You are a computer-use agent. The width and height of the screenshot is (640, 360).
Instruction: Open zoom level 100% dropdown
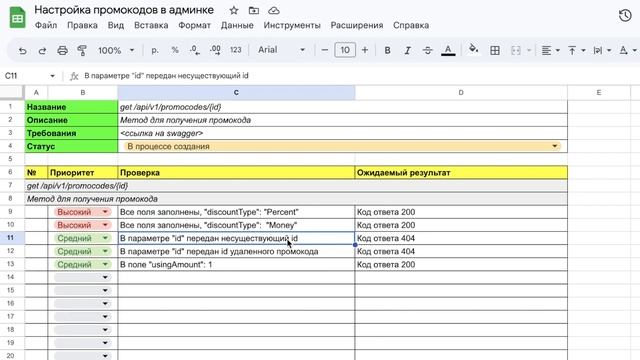click(x=116, y=50)
